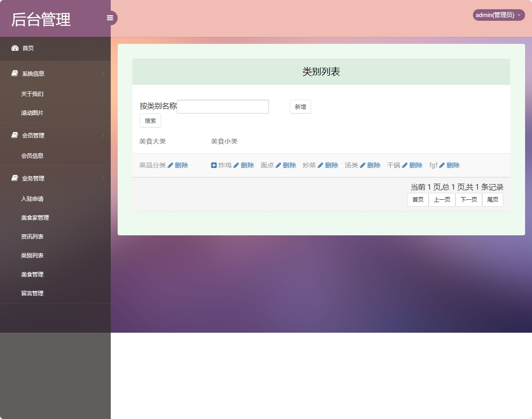Collapse 会员管理 menu via its chevron
Image resolution: width=532 pixels, height=419 pixels.
pyautogui.click(x=102, y=135)
